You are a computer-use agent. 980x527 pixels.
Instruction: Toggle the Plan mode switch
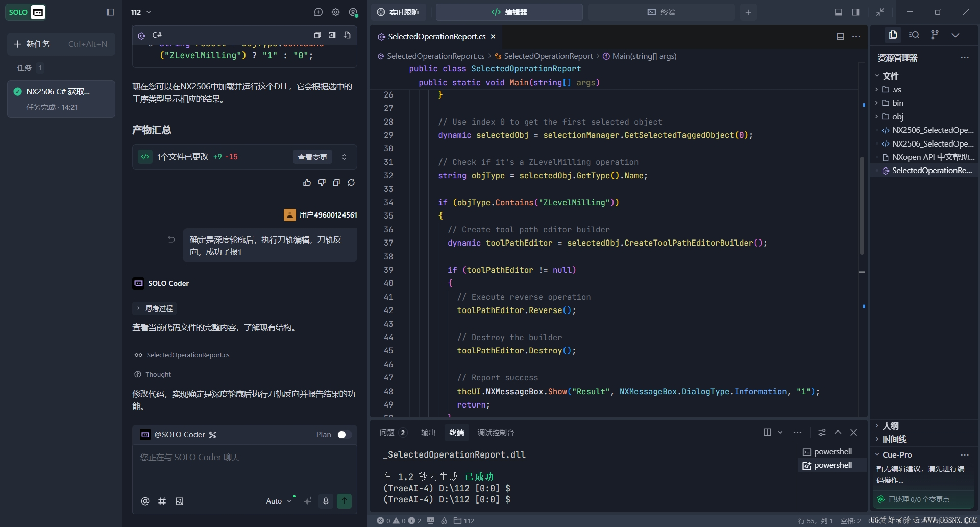(x=344, y=435)
